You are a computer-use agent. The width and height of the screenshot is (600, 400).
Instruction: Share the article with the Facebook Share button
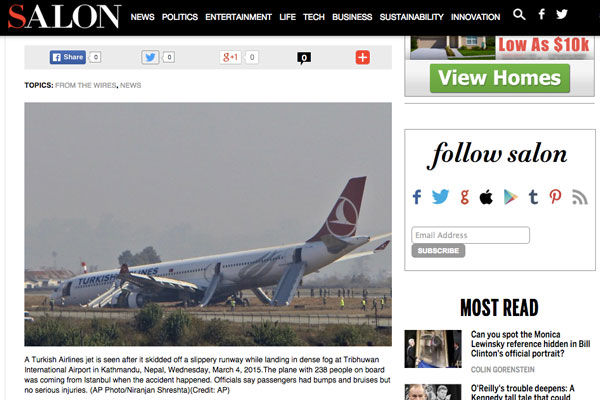(x=68, y=57)
